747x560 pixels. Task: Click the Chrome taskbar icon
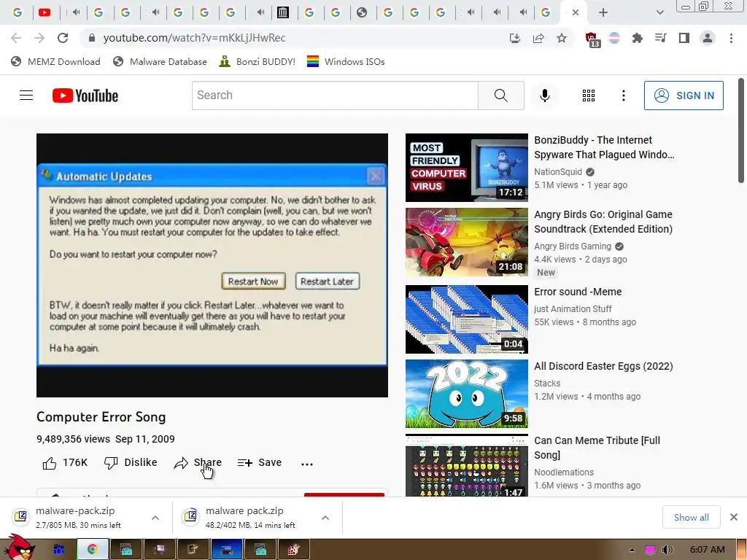tap(93, 550)
